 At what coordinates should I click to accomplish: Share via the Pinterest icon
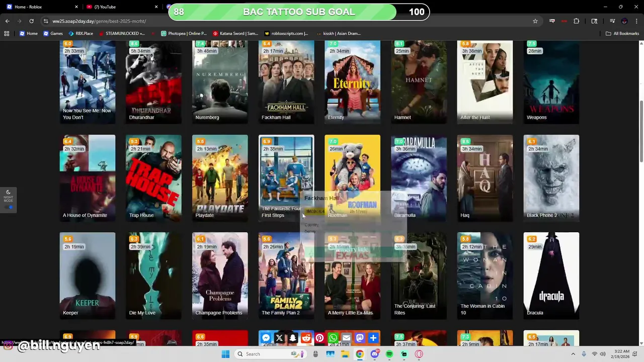click(319, 338)
